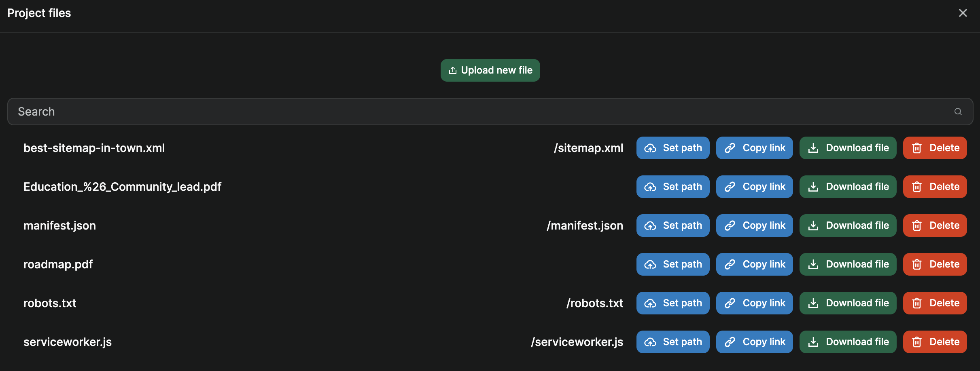Download the roadmap.pdf file
This screenshot has width=980, height=371.
pos(848,264)
